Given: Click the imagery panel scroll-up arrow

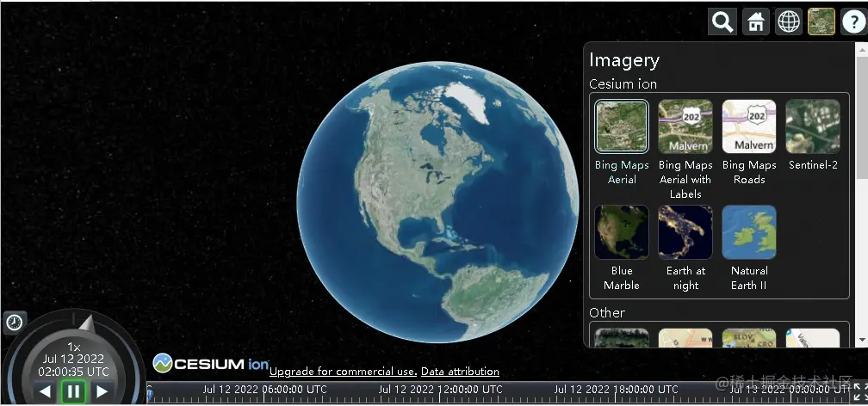Looking at the screenshot, I should click(862, 49).
